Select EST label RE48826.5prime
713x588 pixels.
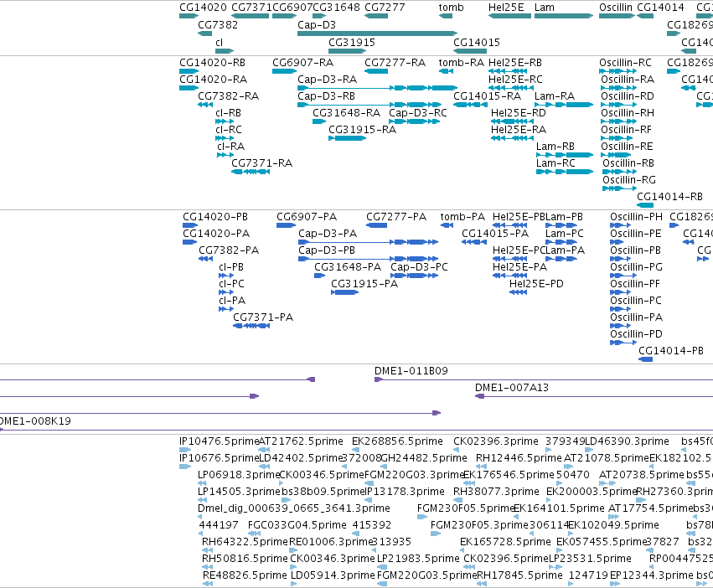click(x=245, y=575)
